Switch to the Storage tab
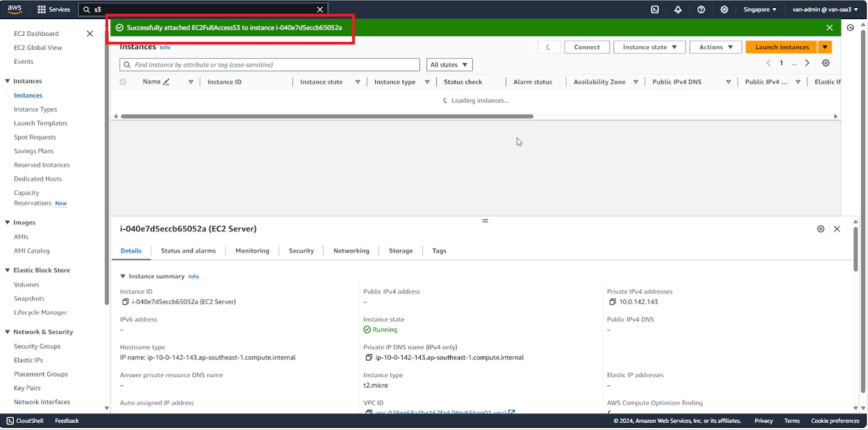The image size is (868, 430). [400, 251]
